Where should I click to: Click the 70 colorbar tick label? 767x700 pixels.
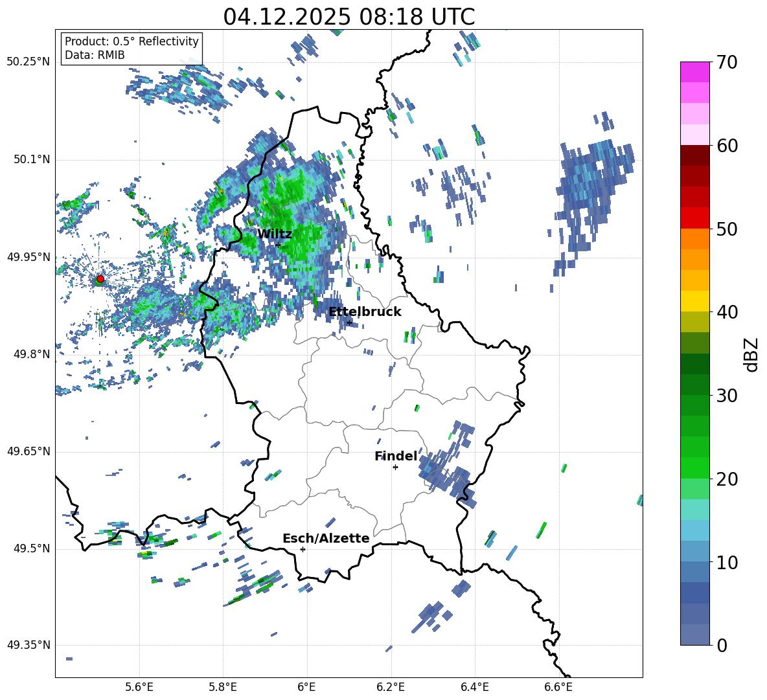pos(727,63)
